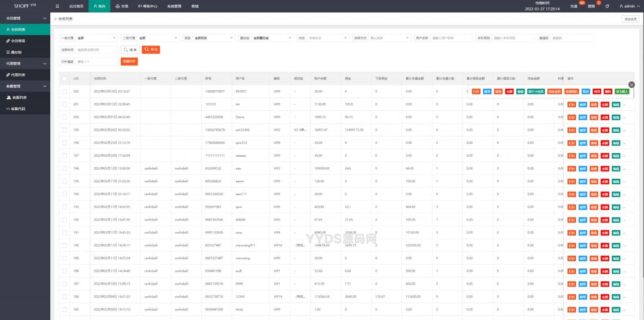Open 充值 recharge notifications in top bar
The image size is (644, 320).
[574, 6]
